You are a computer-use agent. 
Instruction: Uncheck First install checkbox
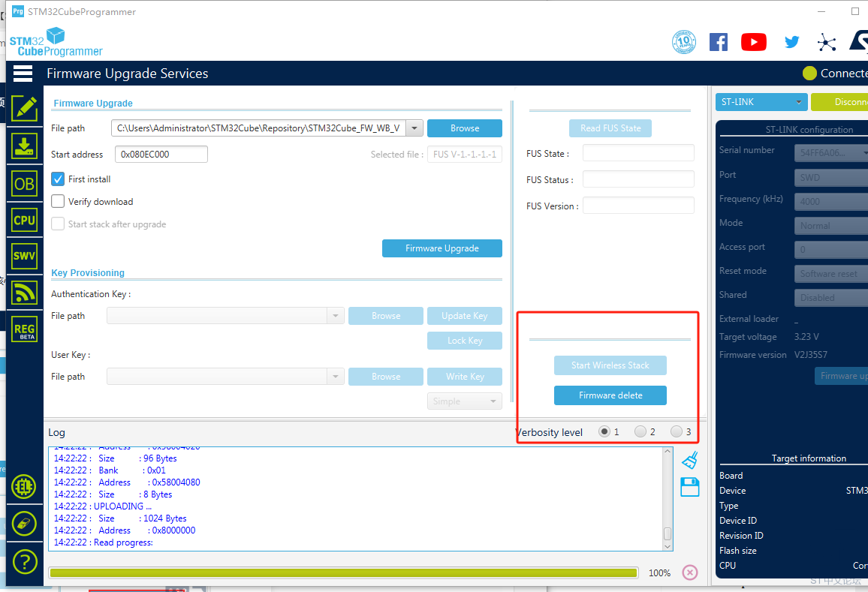click(58, 179)
